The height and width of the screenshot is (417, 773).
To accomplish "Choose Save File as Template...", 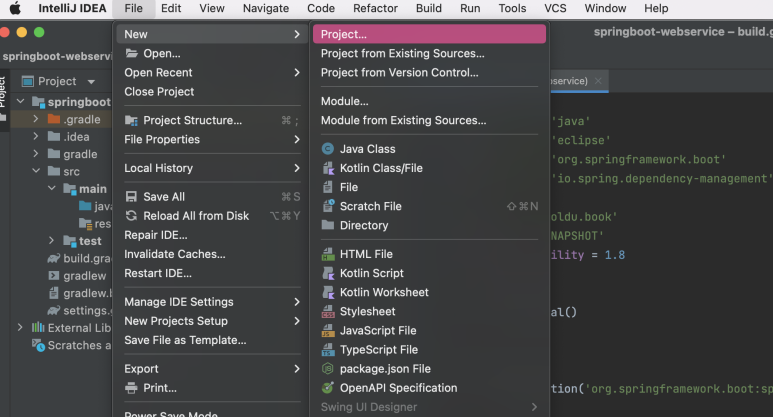I will tap(211, 340).
